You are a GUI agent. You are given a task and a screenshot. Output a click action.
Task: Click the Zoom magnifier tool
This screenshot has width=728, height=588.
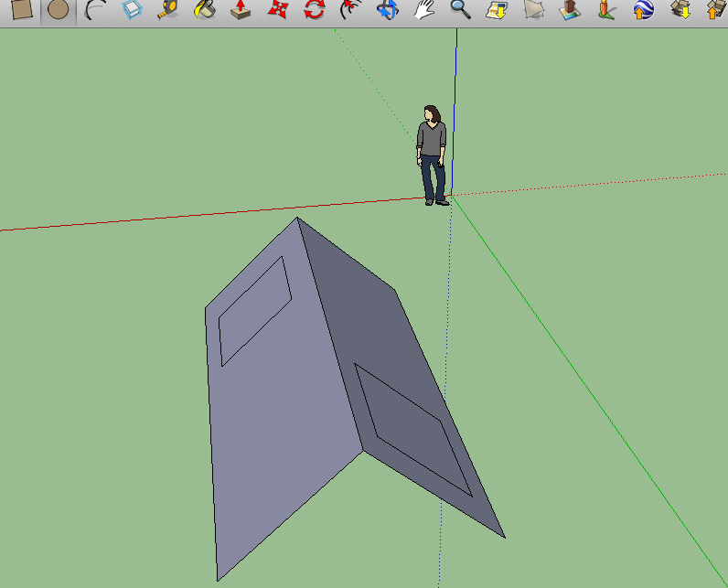click(460, 10)
